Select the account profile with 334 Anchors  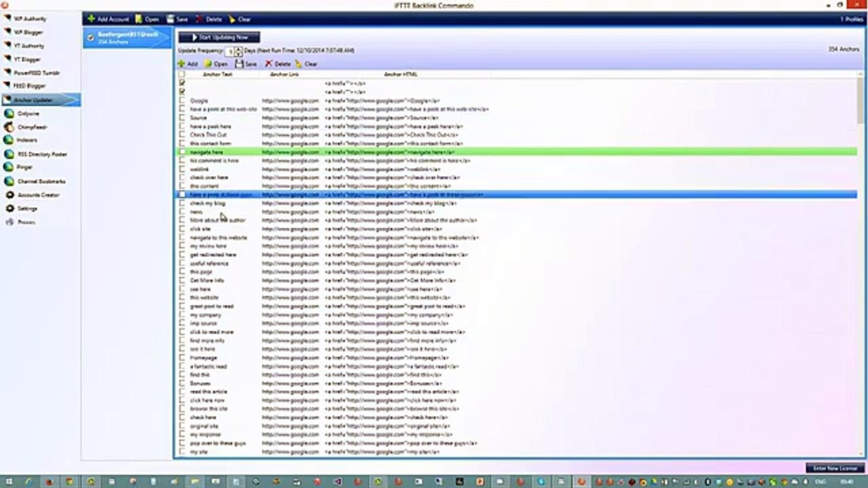pos(127,38)
